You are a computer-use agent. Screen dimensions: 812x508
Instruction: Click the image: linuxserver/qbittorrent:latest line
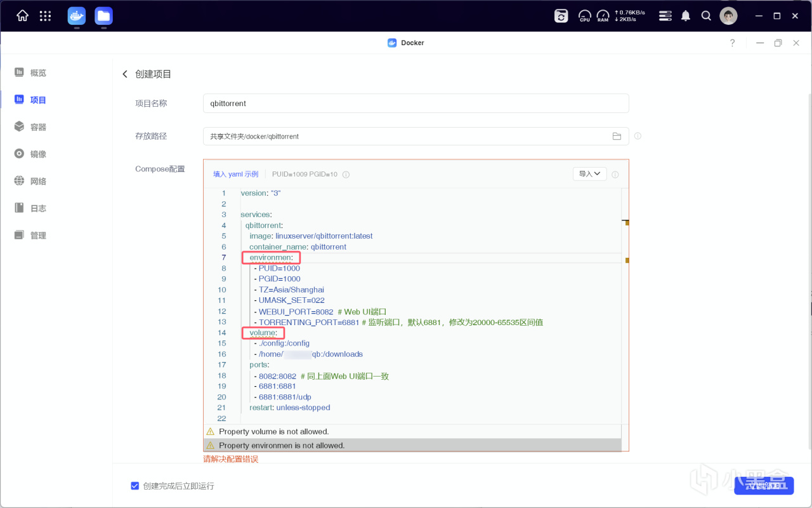coord(311,236)
